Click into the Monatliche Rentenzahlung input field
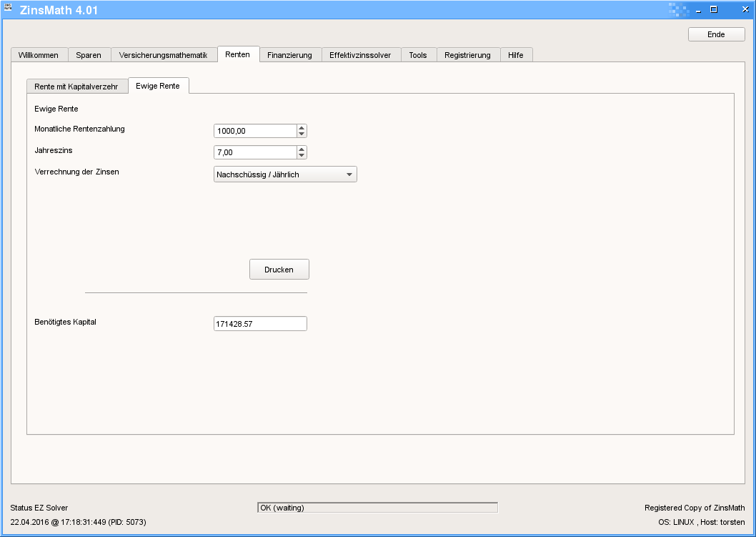Viewport: 756px width, 537px height. pos(254,131)
